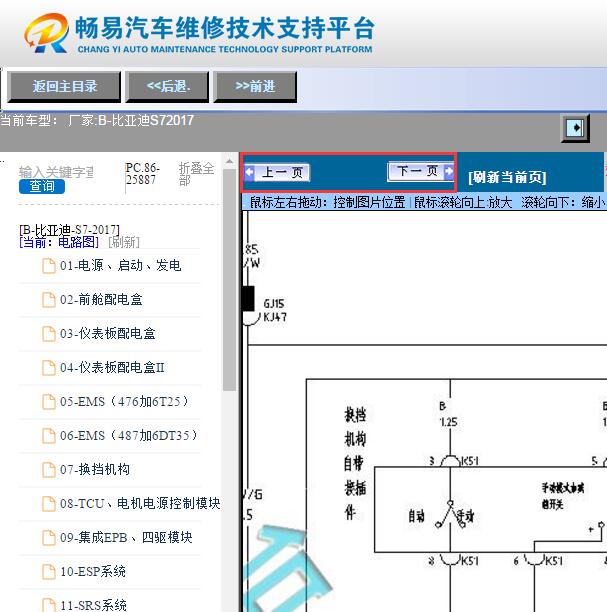Open 10-ESP系统 in the tree
Screen dimensions: 607x612
click(x=93, y=571)
